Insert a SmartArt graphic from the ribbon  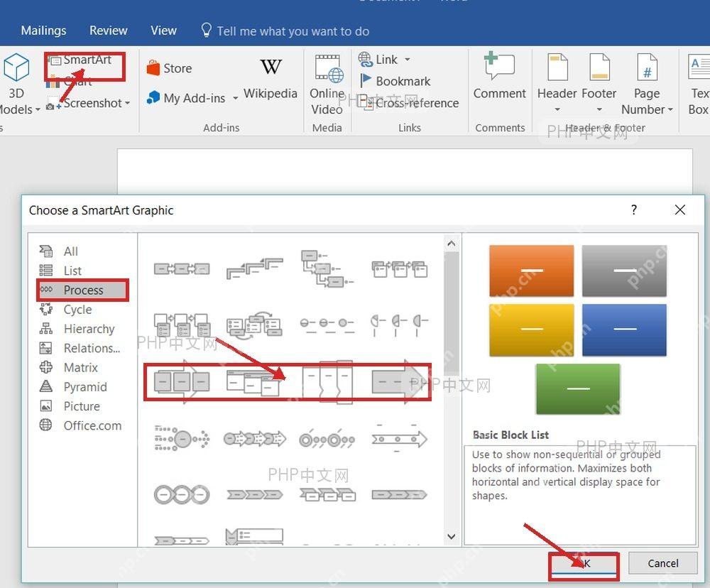pyautogui.click(x=81, y=60)
